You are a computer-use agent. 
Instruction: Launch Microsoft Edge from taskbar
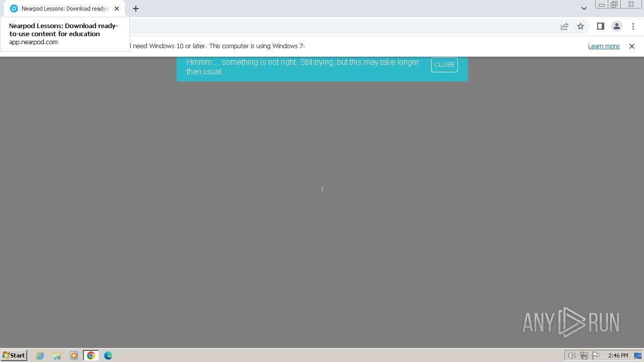click(x=108, y=355)
